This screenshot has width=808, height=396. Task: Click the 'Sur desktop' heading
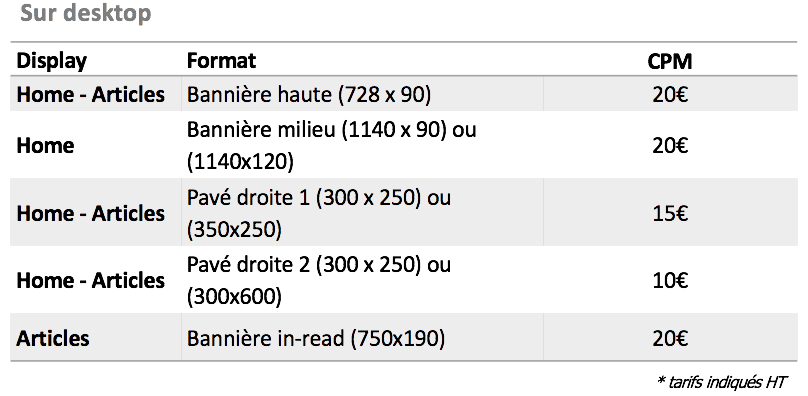click(86, 13)
